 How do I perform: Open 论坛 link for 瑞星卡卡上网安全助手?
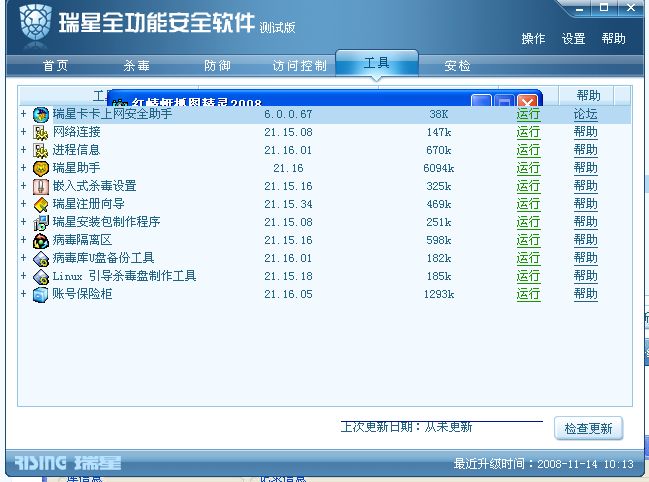586,114
